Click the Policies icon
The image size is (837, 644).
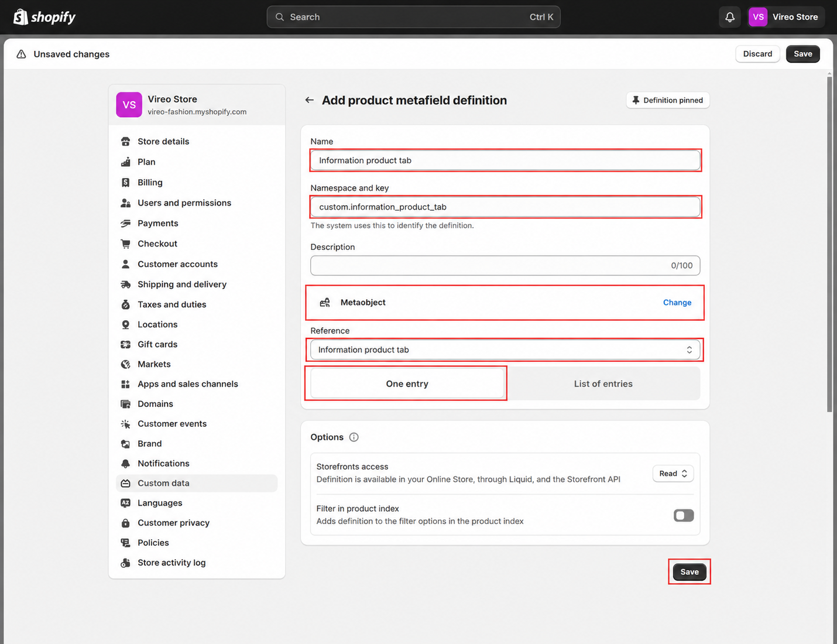pyautogui.click(x=125, y=543)
